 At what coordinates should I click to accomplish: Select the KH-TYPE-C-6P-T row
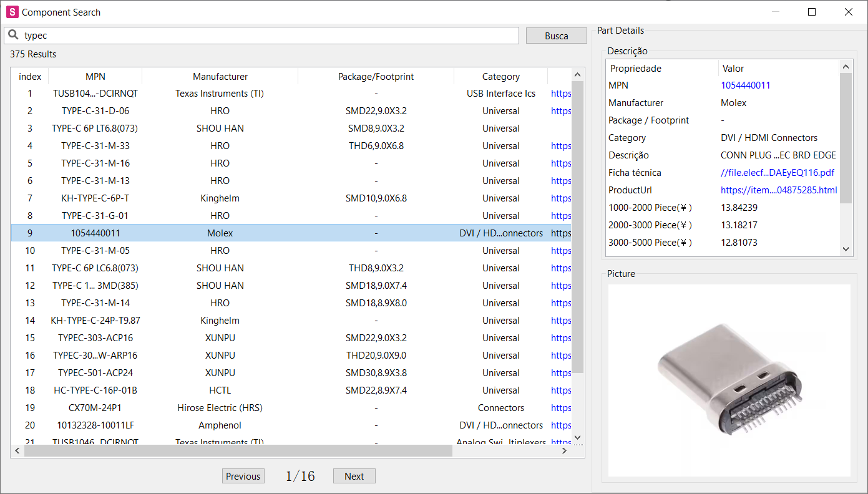tap(291, 198)
